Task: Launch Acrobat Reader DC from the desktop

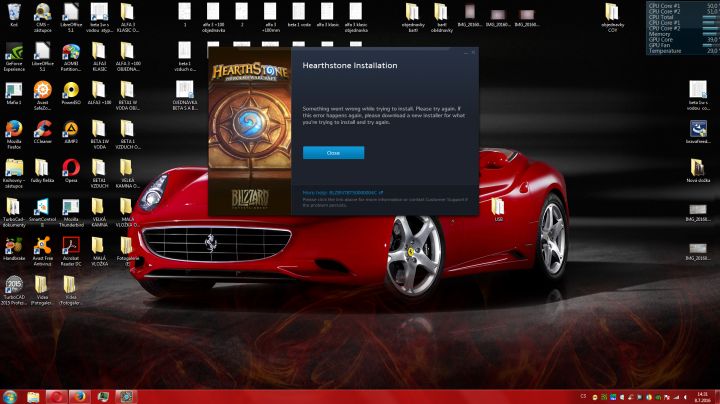Action: tap(71, 252)
